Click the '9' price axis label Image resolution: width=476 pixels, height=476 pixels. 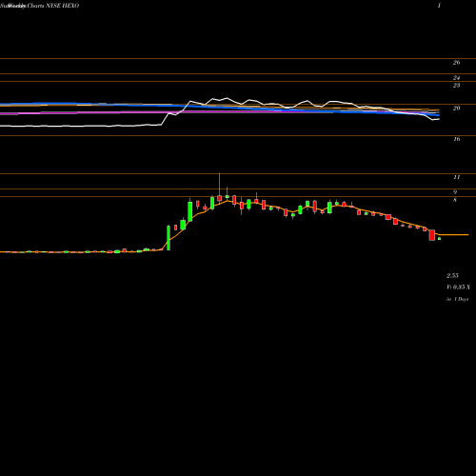click(x=455, y=192)
